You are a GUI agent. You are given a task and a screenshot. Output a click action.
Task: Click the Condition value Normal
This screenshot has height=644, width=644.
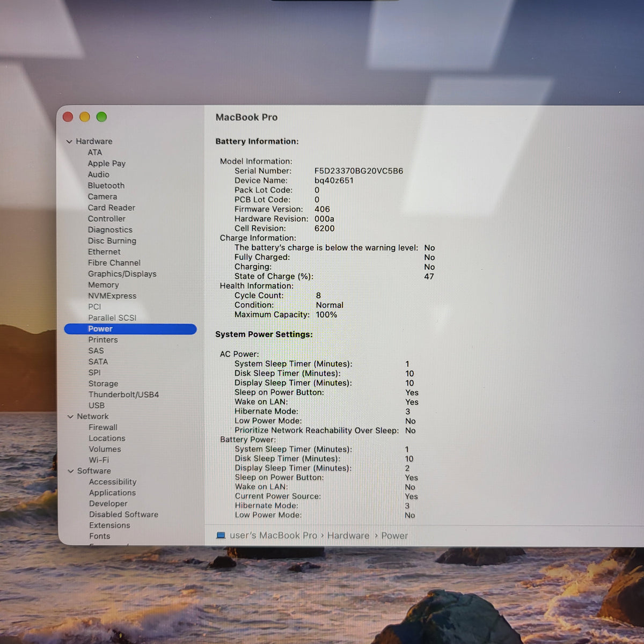[330, 305]
